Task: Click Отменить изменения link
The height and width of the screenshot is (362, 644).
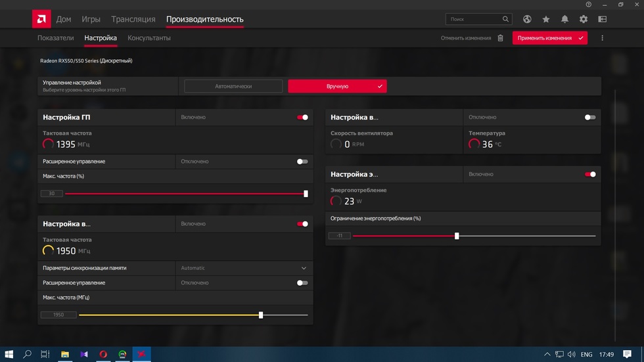Action: [466, 37]
